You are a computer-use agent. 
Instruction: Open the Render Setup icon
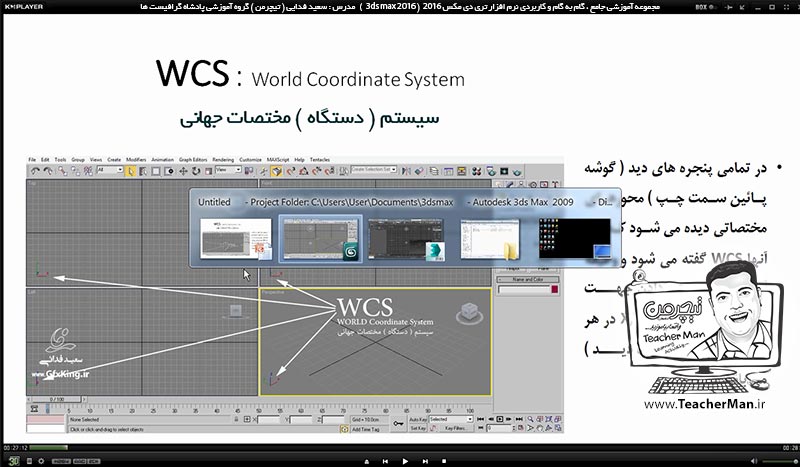click(x=490, y=171)
